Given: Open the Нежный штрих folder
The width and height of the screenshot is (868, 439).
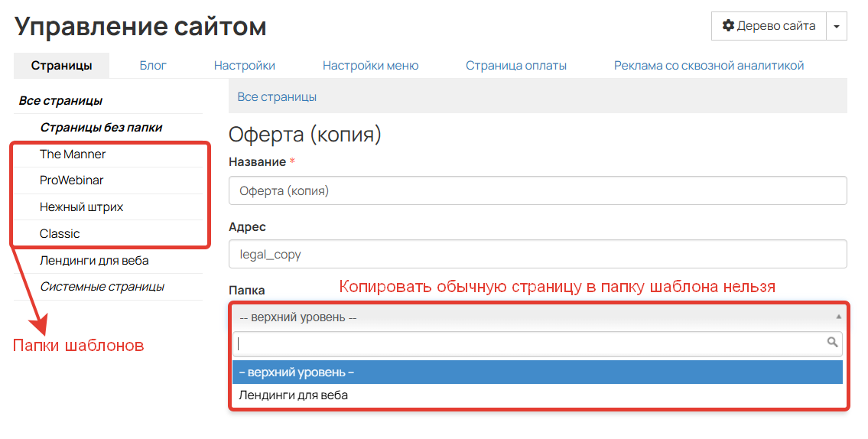Looking at the screenshot, I should (81, 207).
